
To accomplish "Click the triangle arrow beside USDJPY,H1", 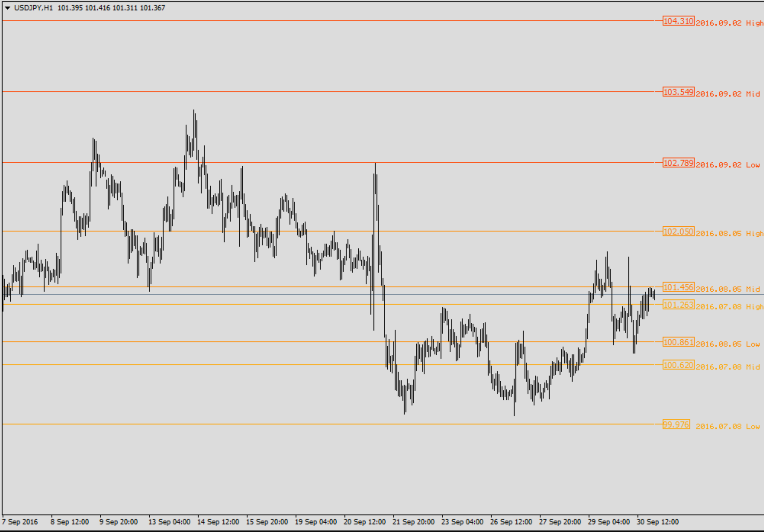I will click(7, 8).
